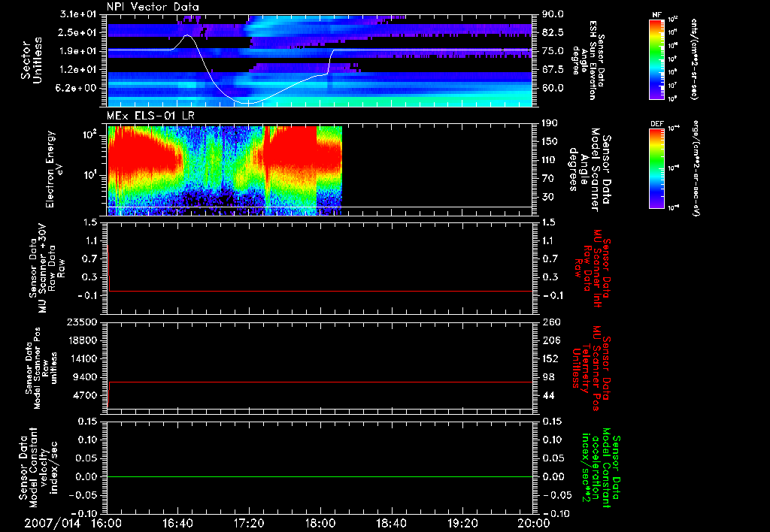The height and width of the screenshot is (532, 770).
Task: Click the 'Electron Energy eV' axis label
Action: click(x=56, y=169)
